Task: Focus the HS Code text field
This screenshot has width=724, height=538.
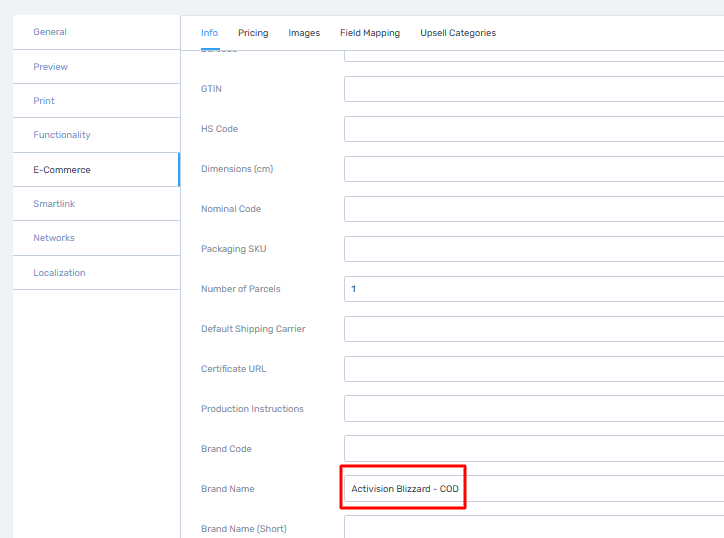Action: point(533,129)
